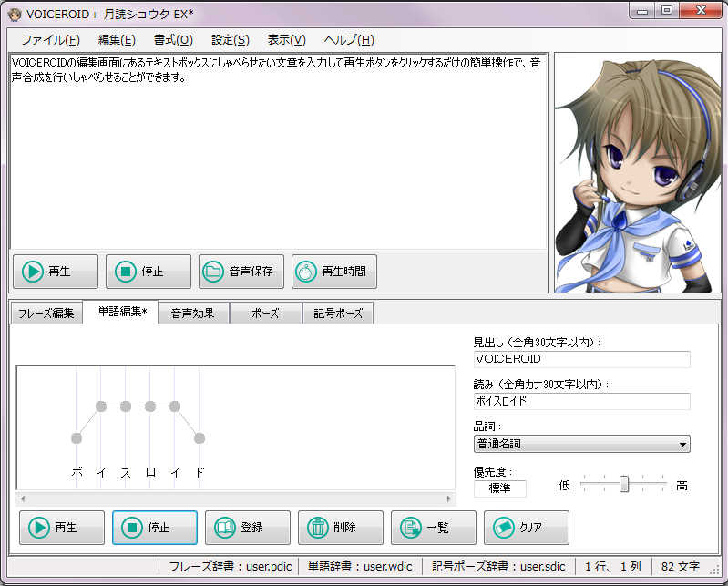Click the accent point above ボ
Viewport: 728px width, 586px height.
pos(77,437)
